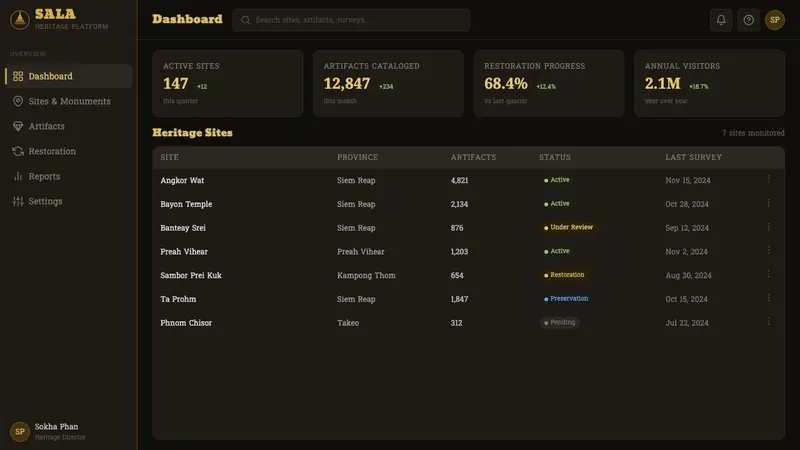The image size is (800, 450).
Task: Sort by the SITE column header
Action: coord(169,157)
